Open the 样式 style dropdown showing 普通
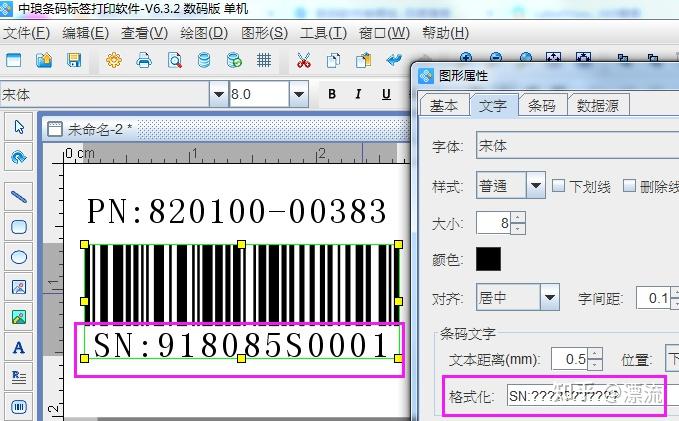The height and width of the screenshot is (421, 679). 536,185
